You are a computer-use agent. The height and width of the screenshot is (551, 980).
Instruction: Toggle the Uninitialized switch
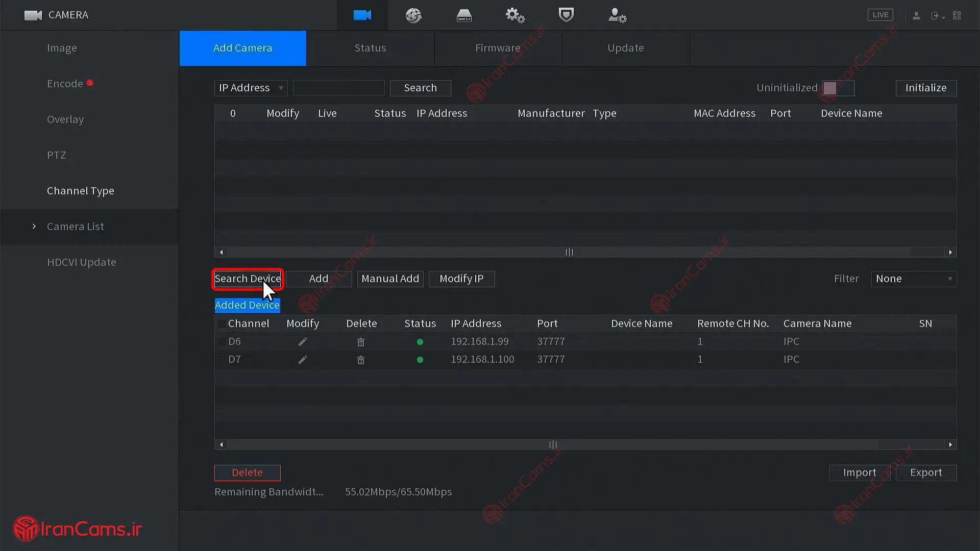pyautogui.click(x=838, y=88)
